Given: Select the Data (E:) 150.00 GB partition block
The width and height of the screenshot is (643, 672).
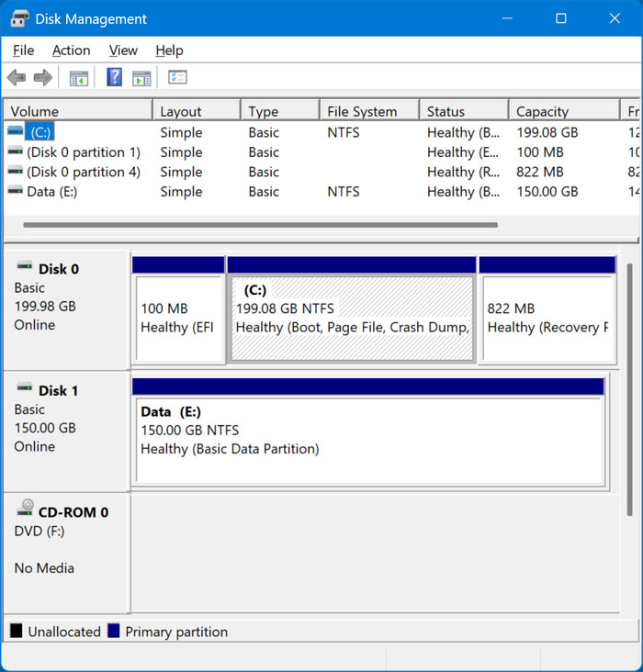Looking at the screenshot, I should coord(368,432).
